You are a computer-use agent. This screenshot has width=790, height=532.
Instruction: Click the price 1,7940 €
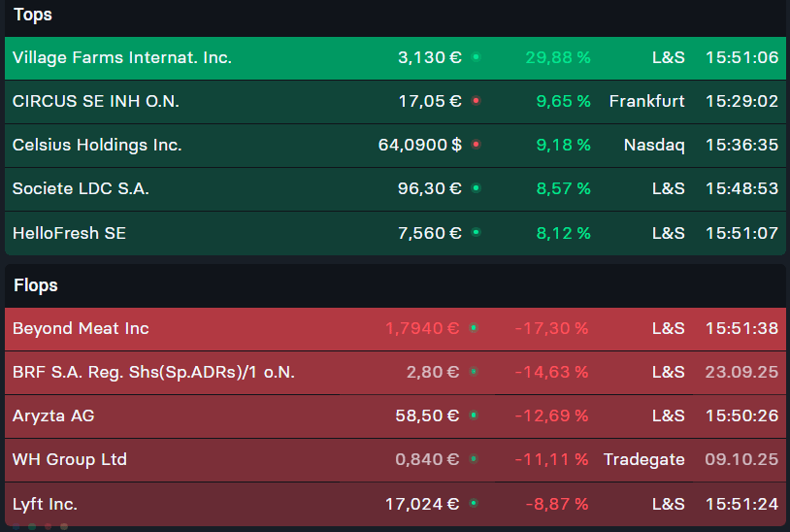(x=422, y=328)
